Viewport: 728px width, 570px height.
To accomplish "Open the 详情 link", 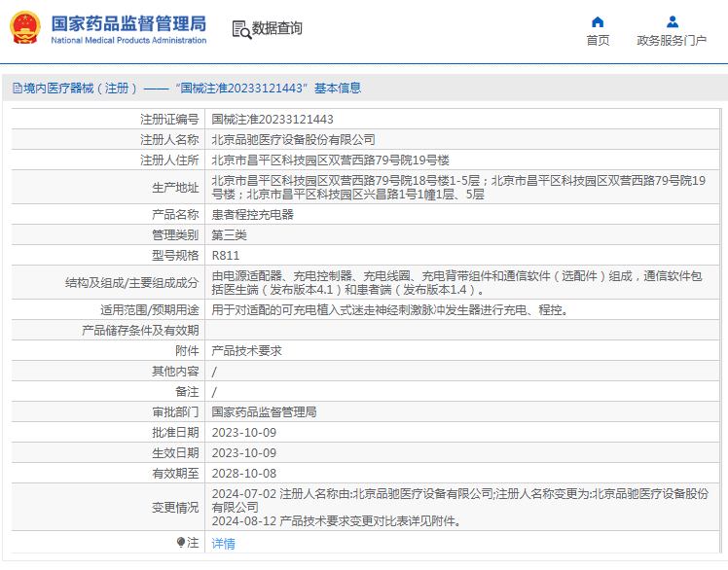I will coord(223,543).
